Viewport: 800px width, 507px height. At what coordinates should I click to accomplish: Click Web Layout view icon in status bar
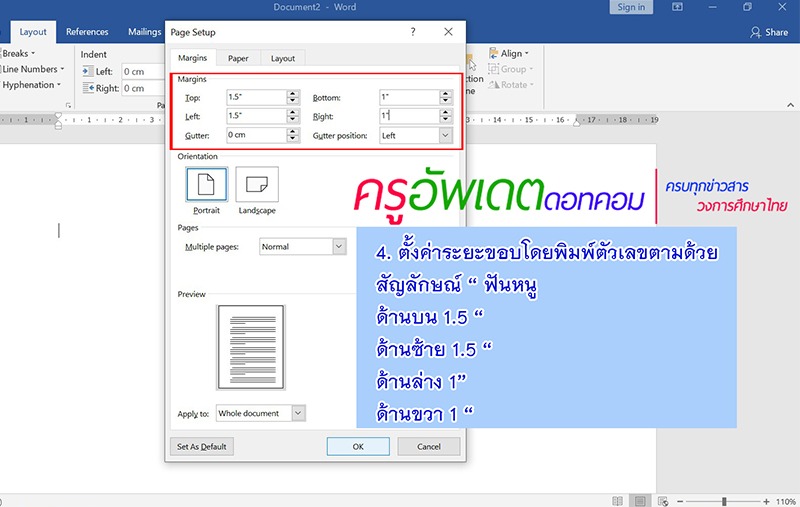tap(663, 501)
